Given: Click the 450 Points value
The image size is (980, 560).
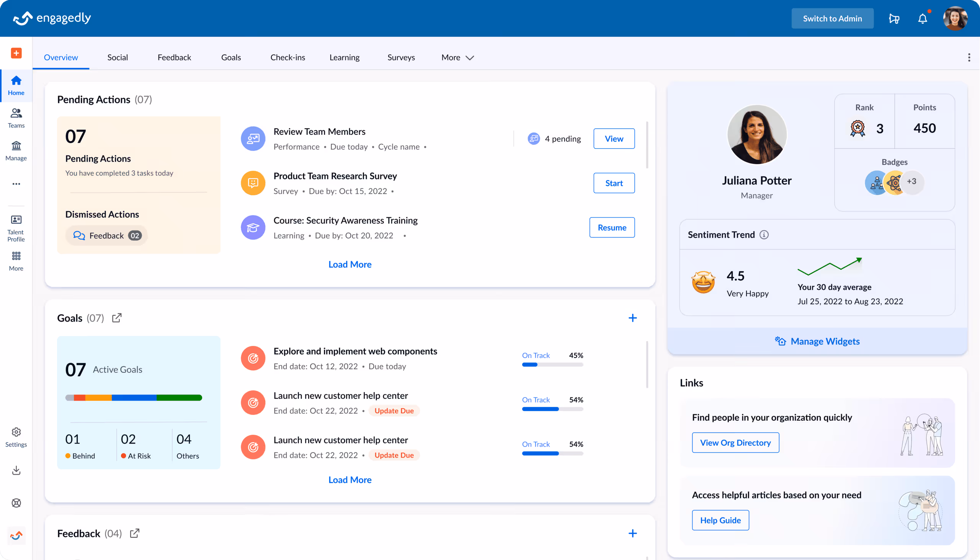Looking at the screenshot, I should pyautogui.click(x=924, y=128).
